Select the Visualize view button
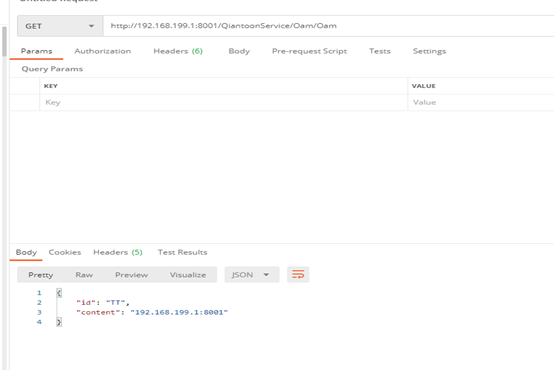 188,275
